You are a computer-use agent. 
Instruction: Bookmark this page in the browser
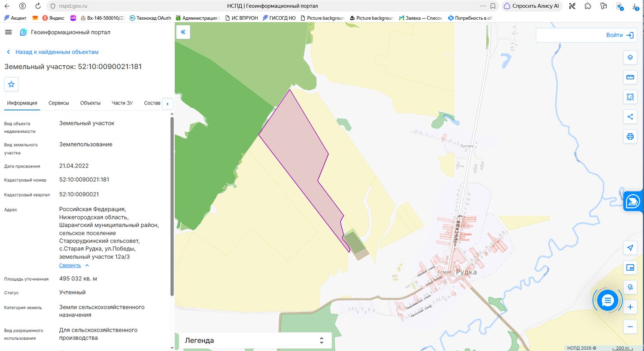[x=493, y=6]
